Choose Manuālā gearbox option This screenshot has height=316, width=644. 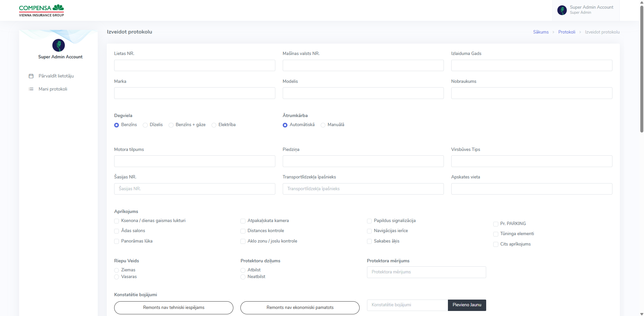click(323, 125)
